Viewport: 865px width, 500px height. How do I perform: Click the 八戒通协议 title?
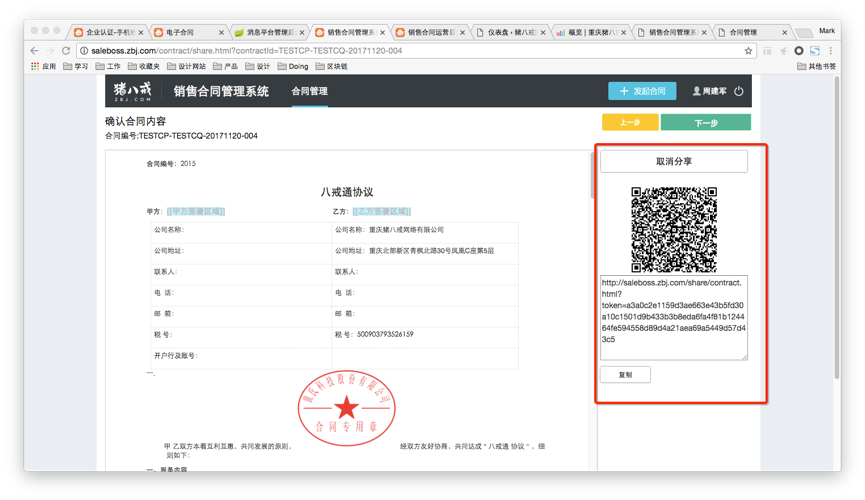(347, 192)
